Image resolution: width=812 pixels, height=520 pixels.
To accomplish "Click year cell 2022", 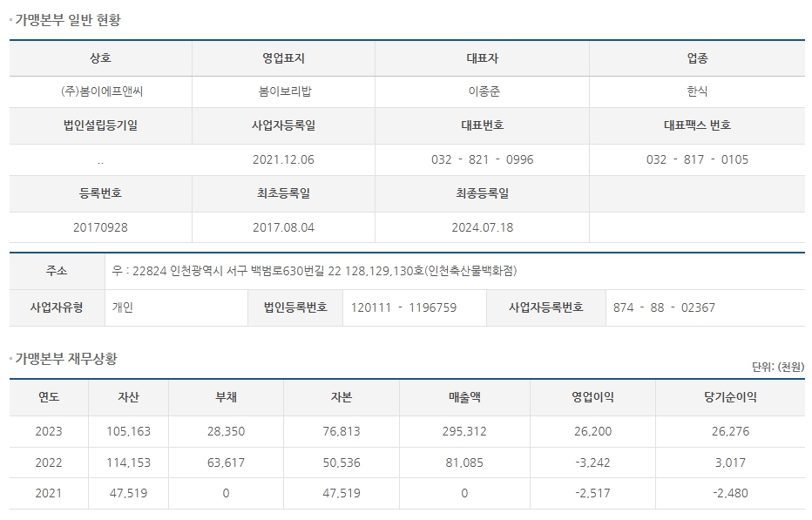I will pyautogui.click(x=49, y=463).
